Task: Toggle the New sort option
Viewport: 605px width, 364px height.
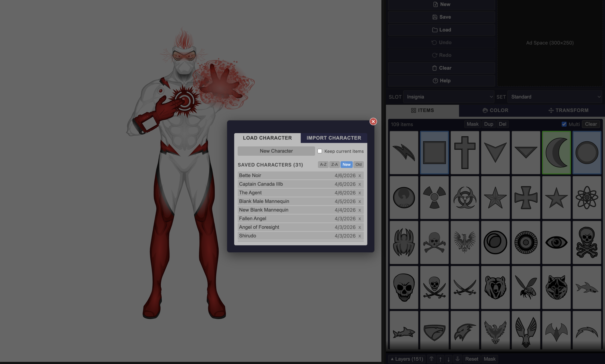Action: (x=346, y=165)
